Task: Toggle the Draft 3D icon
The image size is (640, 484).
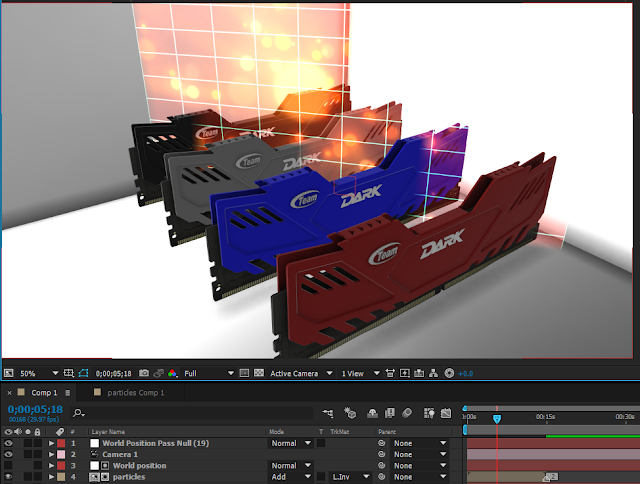Action: pos(350,413)
